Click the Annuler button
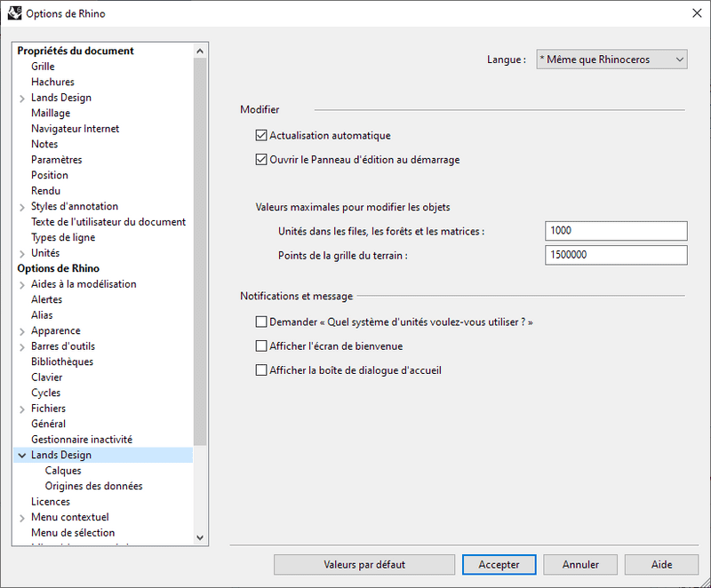 [x=580, y=565]
